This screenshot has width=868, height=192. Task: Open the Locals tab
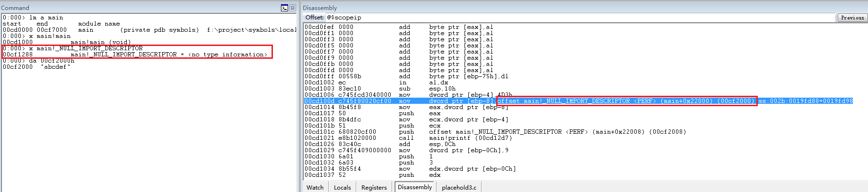coord(342,187)
